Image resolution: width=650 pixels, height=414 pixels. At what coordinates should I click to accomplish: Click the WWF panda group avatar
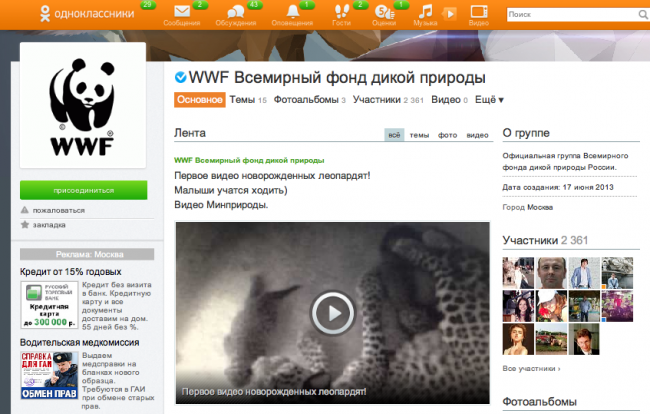click(83, 105)
